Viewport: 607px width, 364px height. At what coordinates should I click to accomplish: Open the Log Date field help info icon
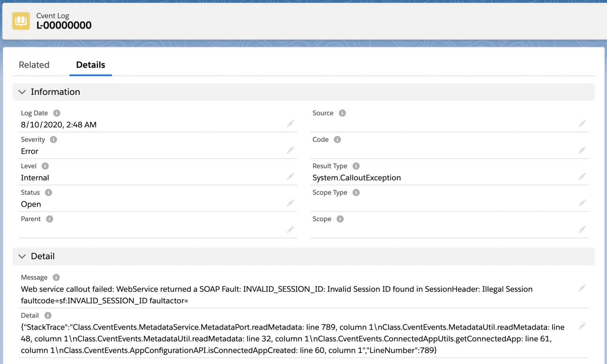tap(57, 113)
